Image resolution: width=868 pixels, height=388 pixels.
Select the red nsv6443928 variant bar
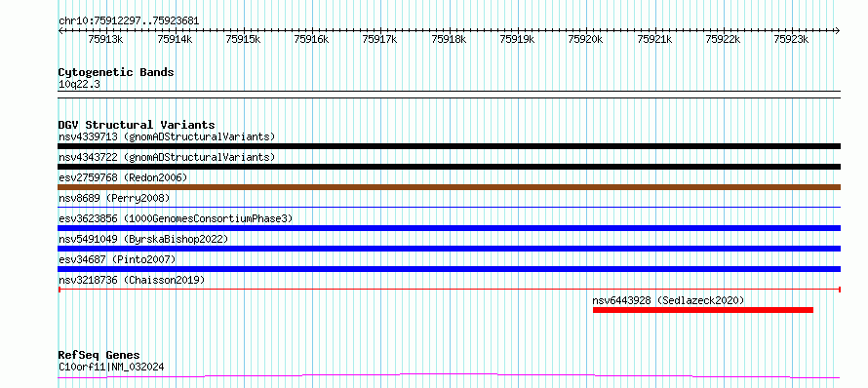(x=702, y=310)
